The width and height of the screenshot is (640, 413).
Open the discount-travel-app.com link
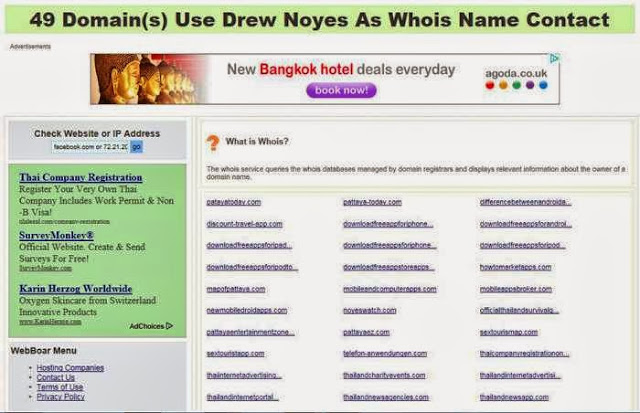[244, 224]
